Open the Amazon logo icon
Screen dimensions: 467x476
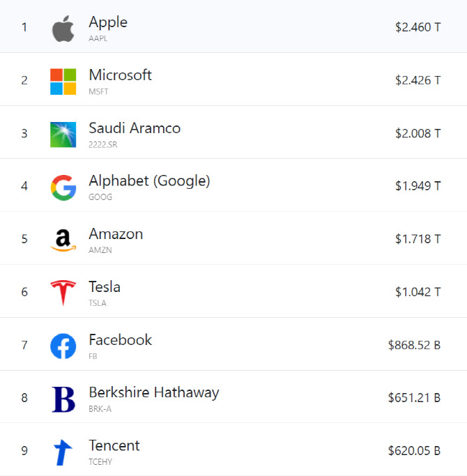pyautogui.click(x=63, y=240)
